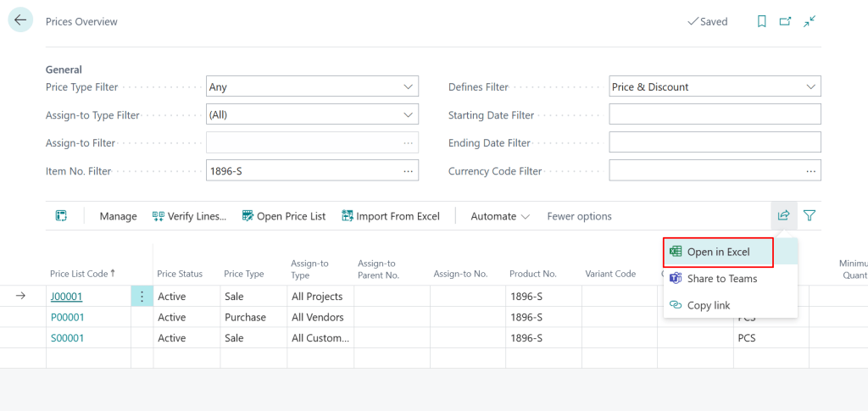Click Fewer options button

pos(579,216)
